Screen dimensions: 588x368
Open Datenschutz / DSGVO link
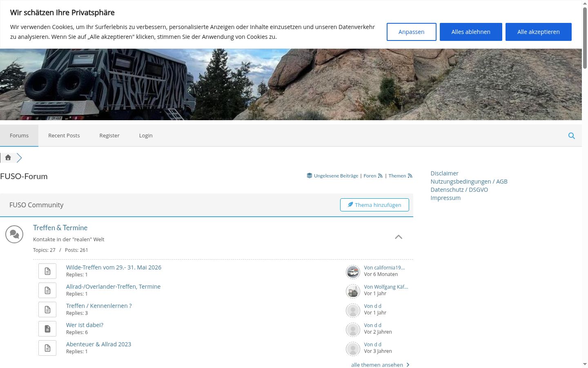[459, 190]
